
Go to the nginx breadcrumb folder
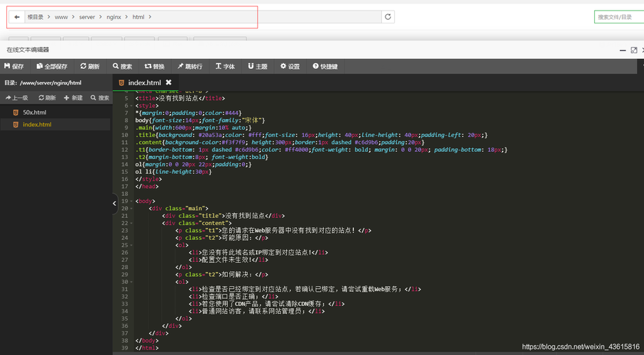(114, 17)
